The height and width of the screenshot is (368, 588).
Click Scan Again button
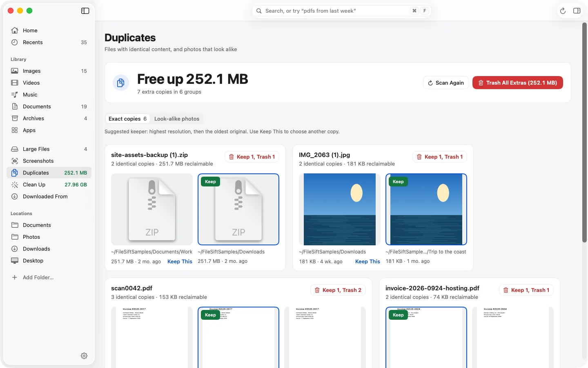coord(446,83)
